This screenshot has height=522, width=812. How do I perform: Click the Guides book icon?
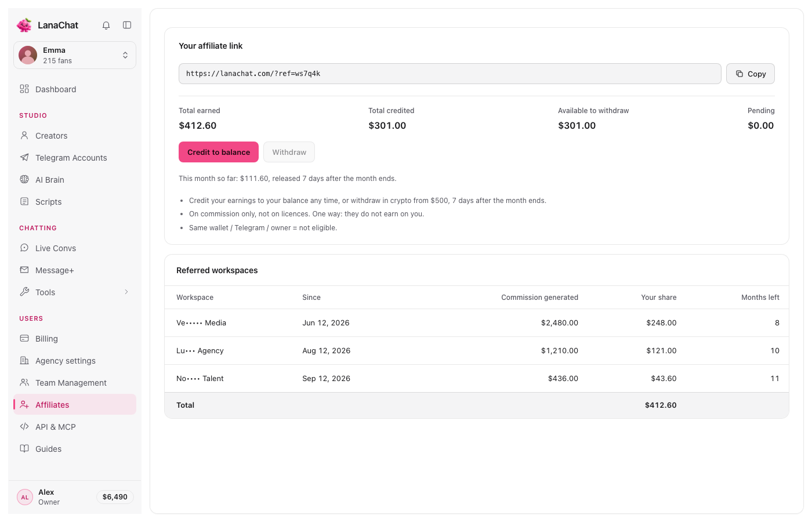coord(24,448)
